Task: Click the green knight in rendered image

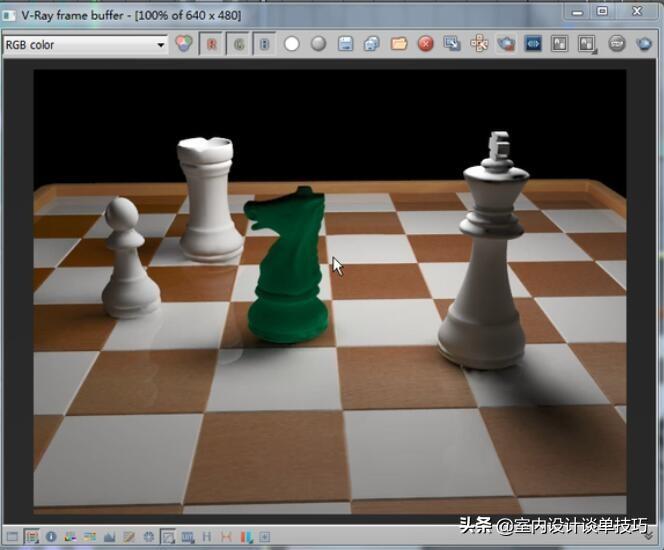Action: (288, 265)
